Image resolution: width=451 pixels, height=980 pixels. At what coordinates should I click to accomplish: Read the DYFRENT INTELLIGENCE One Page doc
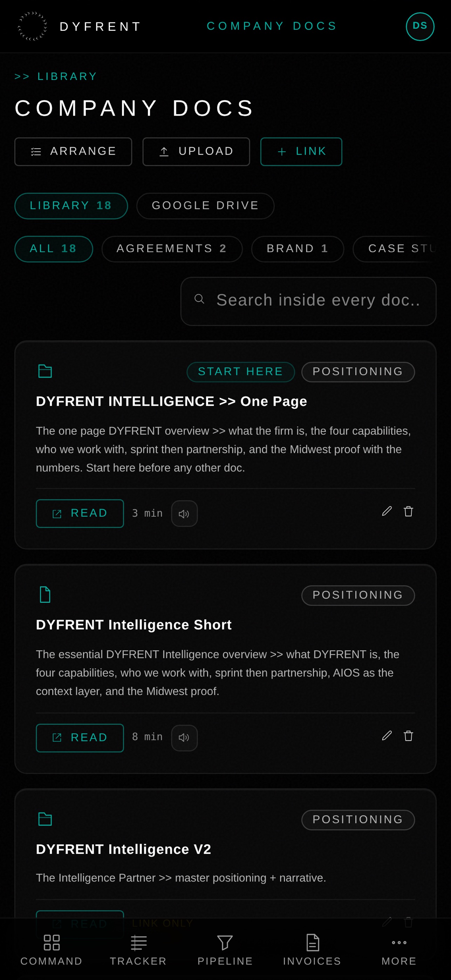coord(80,513)
